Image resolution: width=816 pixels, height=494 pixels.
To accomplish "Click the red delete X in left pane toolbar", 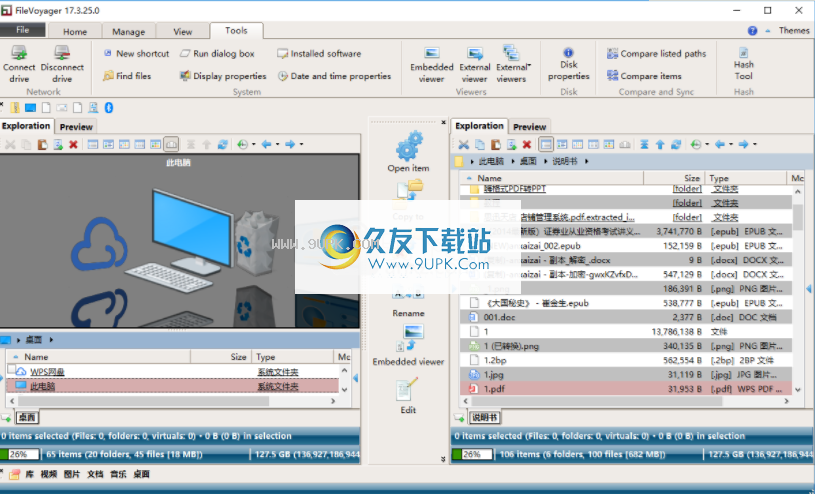I will [73, 144].
